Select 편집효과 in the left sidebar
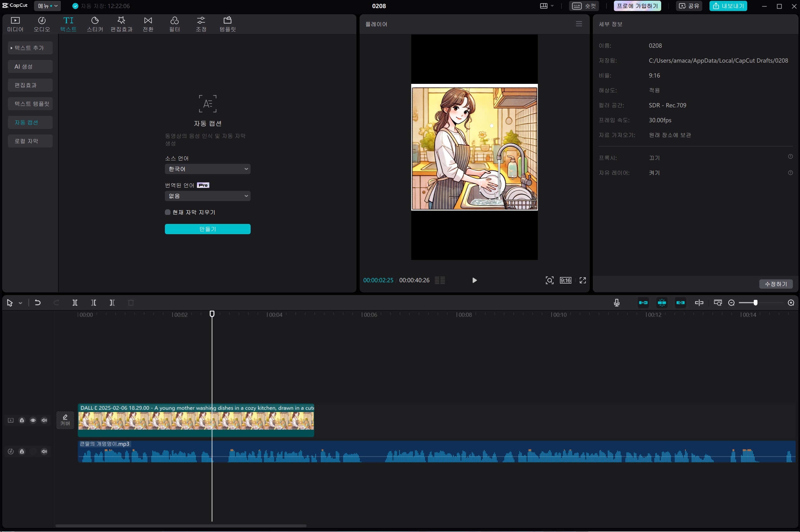This screenshot has height=532, width=800. coord(30,85)
